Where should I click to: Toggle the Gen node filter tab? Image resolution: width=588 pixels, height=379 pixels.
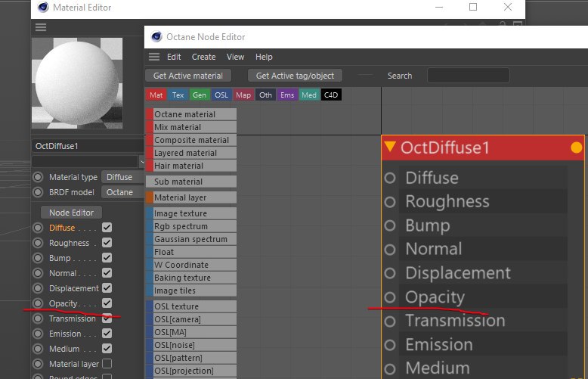(x=200, y=95)
